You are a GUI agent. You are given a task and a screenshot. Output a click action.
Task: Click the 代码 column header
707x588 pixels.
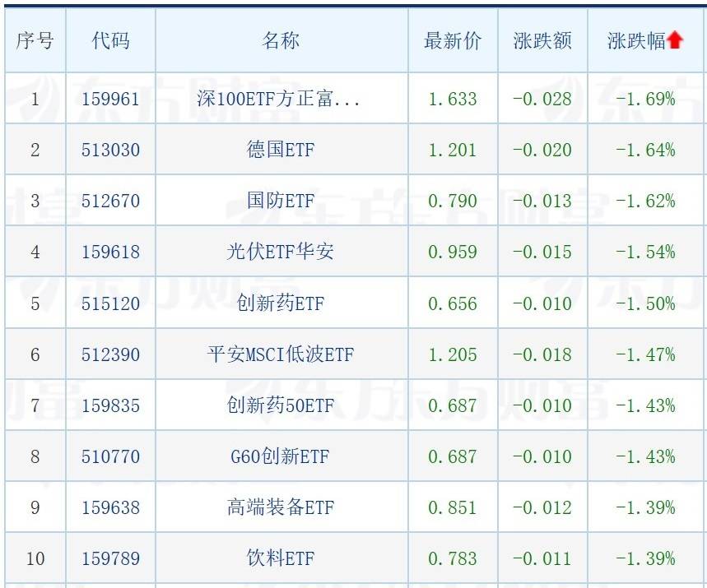(110, 40)
